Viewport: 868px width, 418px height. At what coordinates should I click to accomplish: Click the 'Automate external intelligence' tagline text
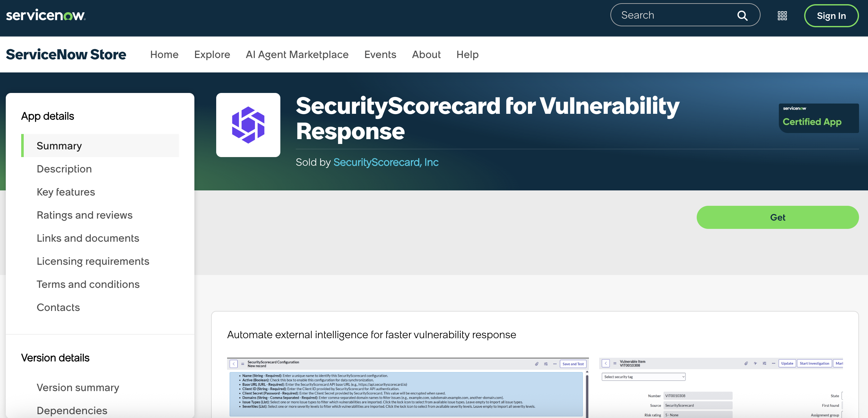[371, 335]
